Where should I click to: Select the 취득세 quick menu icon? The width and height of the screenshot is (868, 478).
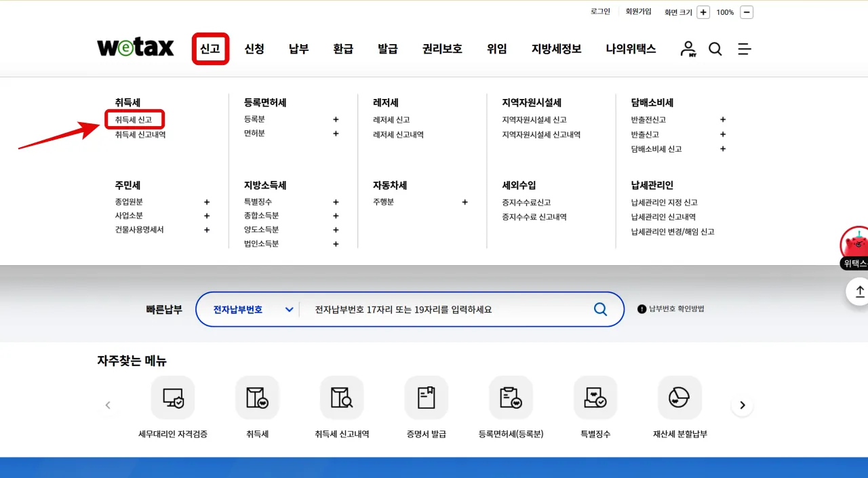257,398
